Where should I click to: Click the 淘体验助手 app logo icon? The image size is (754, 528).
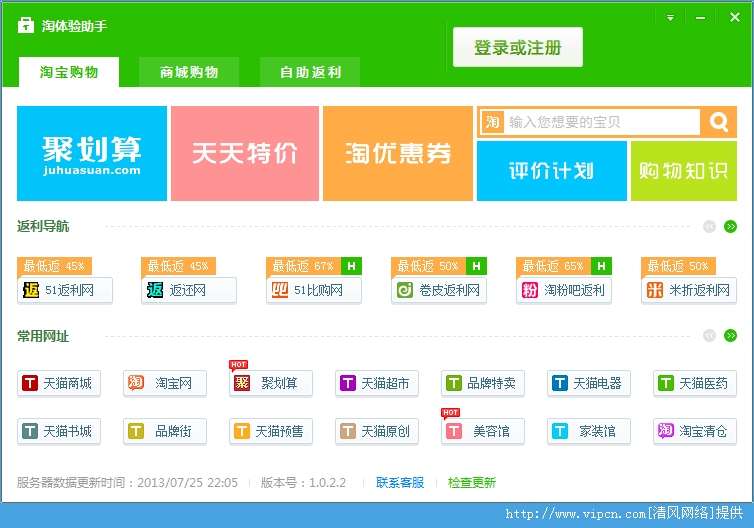tap(26, 25)
